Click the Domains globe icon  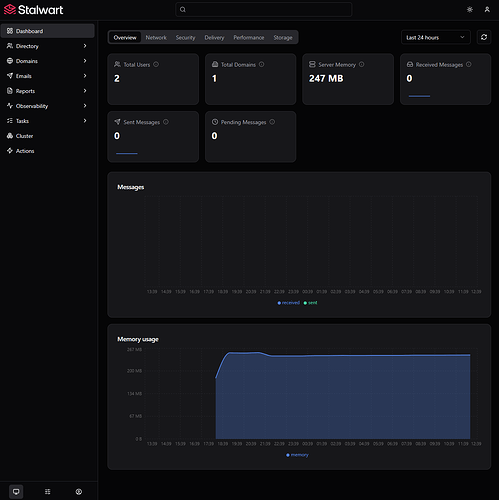click(x=10, y=61)
